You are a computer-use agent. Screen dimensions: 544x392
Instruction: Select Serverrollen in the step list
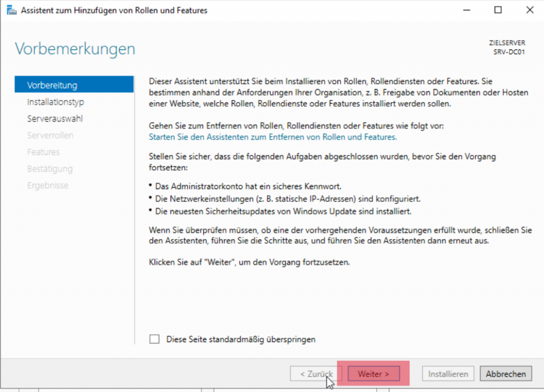pos(50,135)
